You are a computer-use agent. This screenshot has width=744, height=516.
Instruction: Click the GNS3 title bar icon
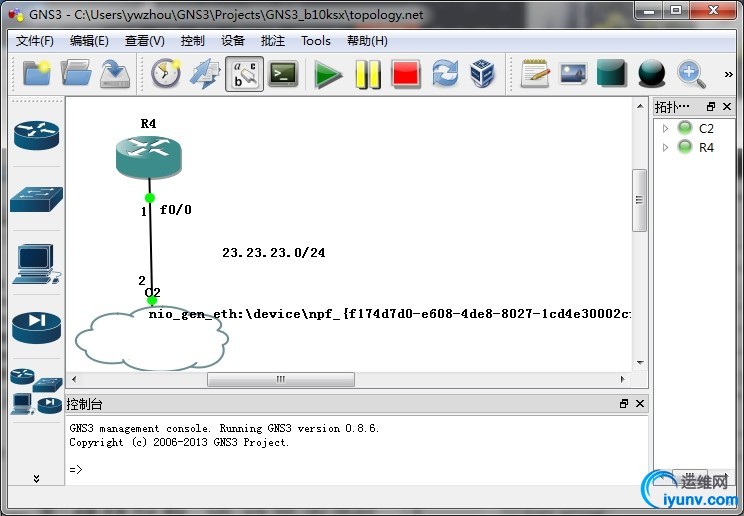coord(16,14)
